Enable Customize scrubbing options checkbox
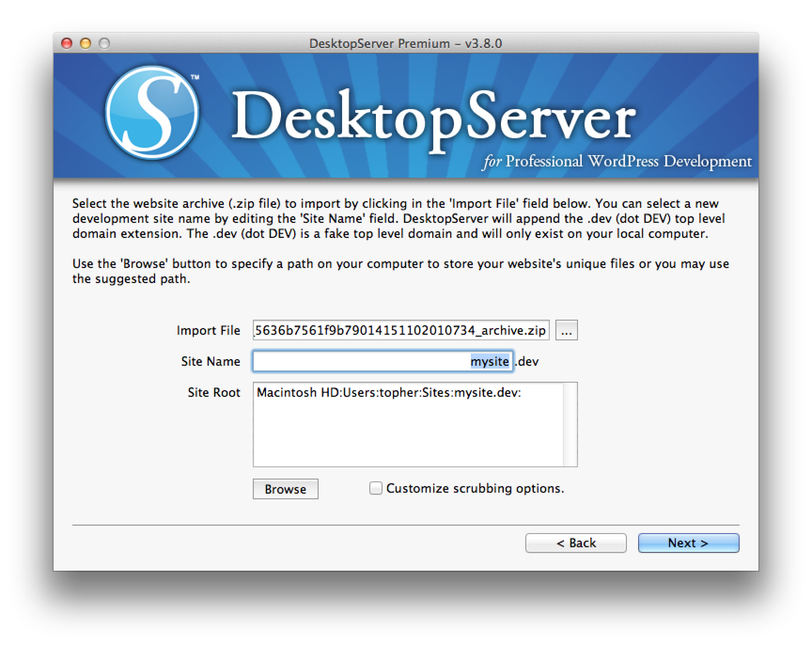 (x=375, y=488)
